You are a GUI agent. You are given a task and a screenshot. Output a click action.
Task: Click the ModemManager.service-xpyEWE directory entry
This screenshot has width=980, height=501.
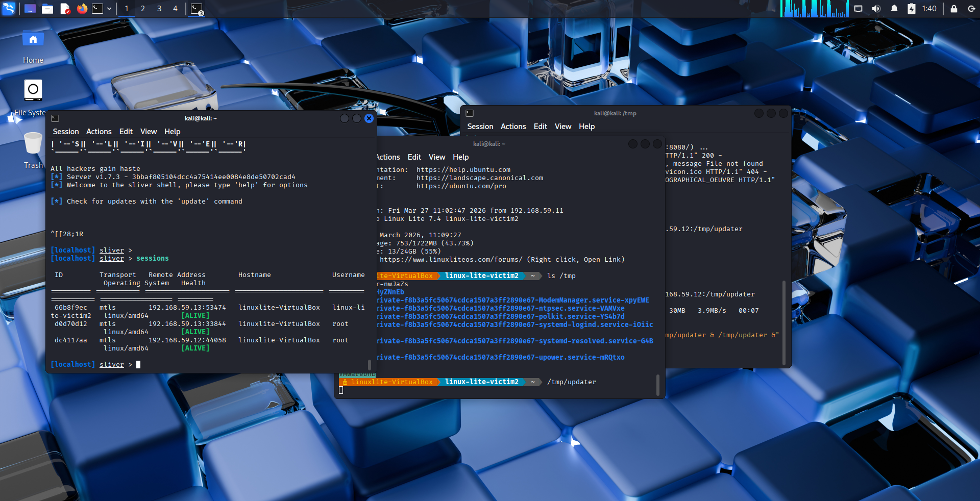pyautogui.click(x=513, y=300)
